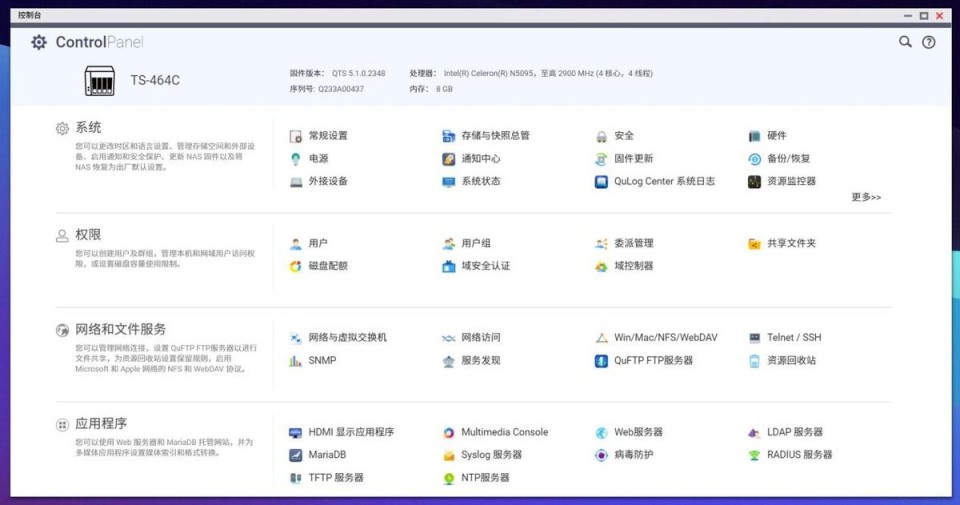Click the 应用程序 section heading
960x505 pixels.
tap(101, 424)
